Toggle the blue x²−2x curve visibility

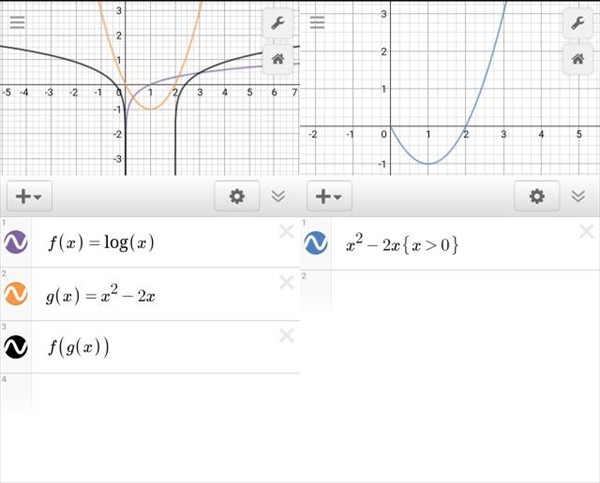[x=316, y=243]
